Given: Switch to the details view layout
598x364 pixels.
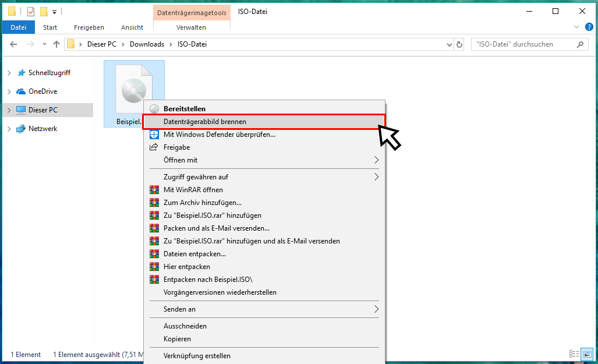Looking at the screenshot, I should (574, 354).
